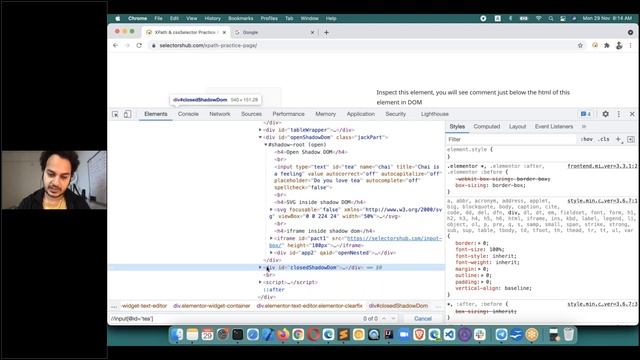The height and width of the screenshot is (360, 640).
Task: Open the Chrome profile avatar
Action: point(619,45)
